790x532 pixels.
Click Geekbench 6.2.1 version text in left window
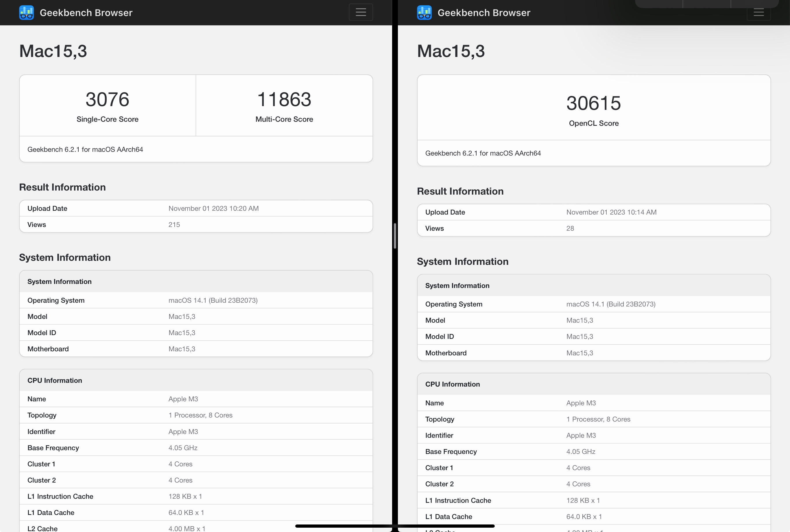coord(85,149)
